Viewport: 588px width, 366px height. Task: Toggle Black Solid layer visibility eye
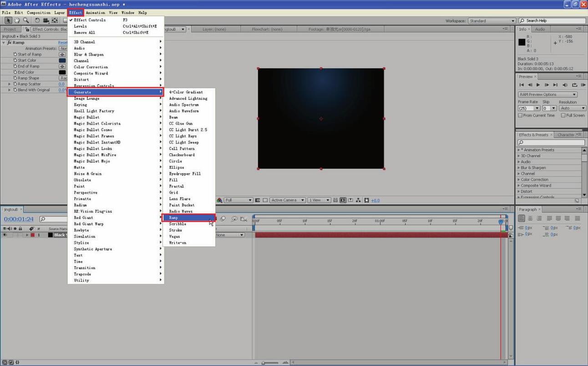click(x=5, y=235)
